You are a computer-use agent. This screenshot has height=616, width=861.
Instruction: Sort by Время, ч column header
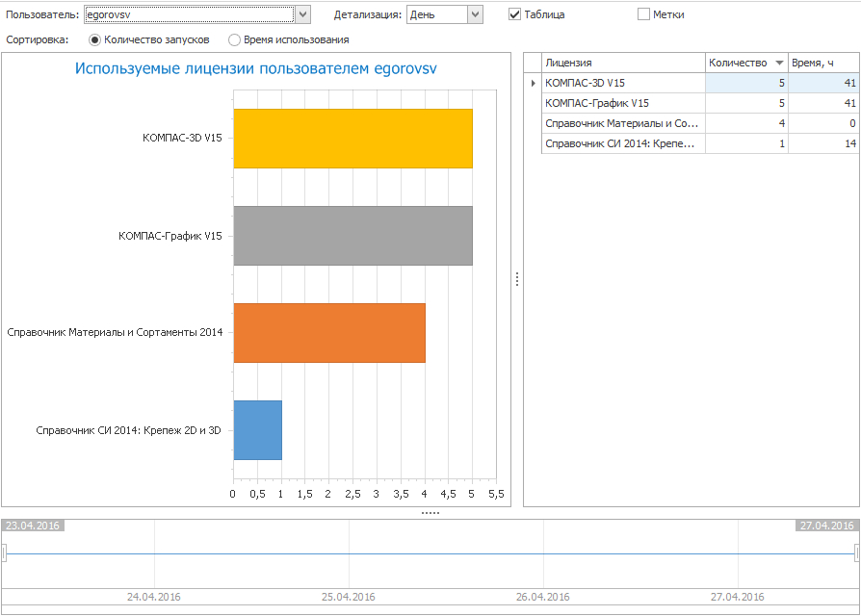822,63
